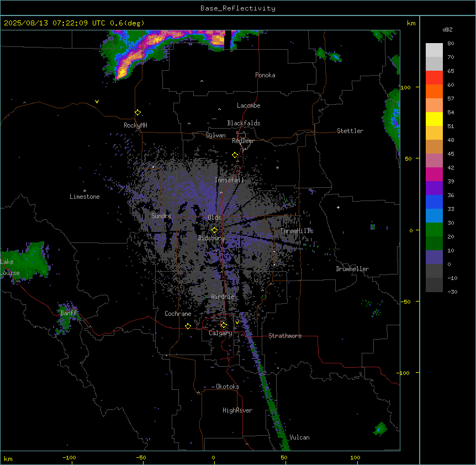This screenshot has height=465, width=476.
Task: Click the ThreeHills label
Action: 297,231
